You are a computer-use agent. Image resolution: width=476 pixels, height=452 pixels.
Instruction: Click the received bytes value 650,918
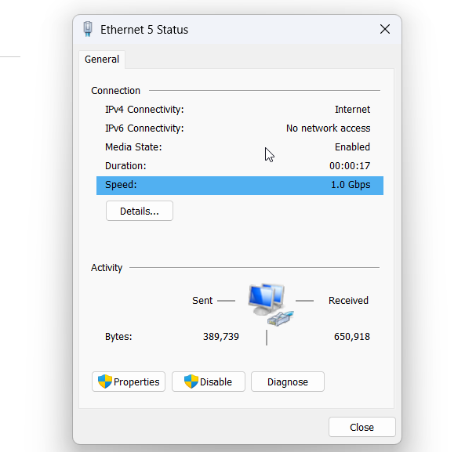coord(352,337)
